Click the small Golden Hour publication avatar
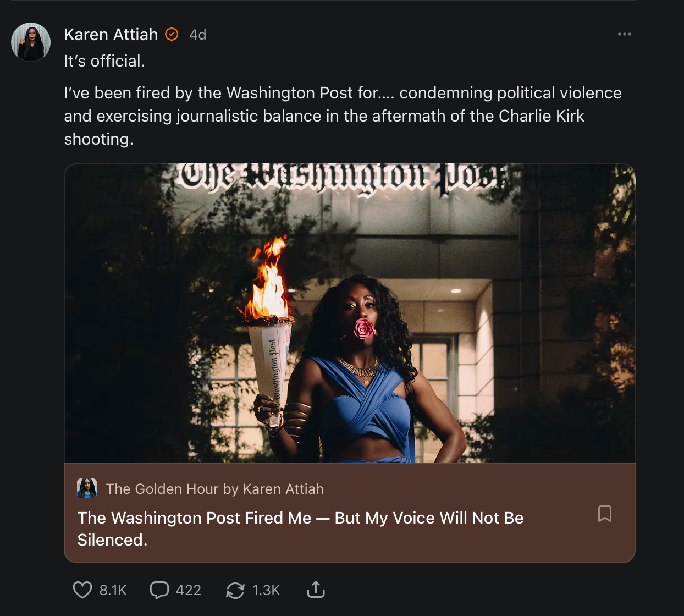The height and width of the screenshot is (616, 684). click(87, 488)
